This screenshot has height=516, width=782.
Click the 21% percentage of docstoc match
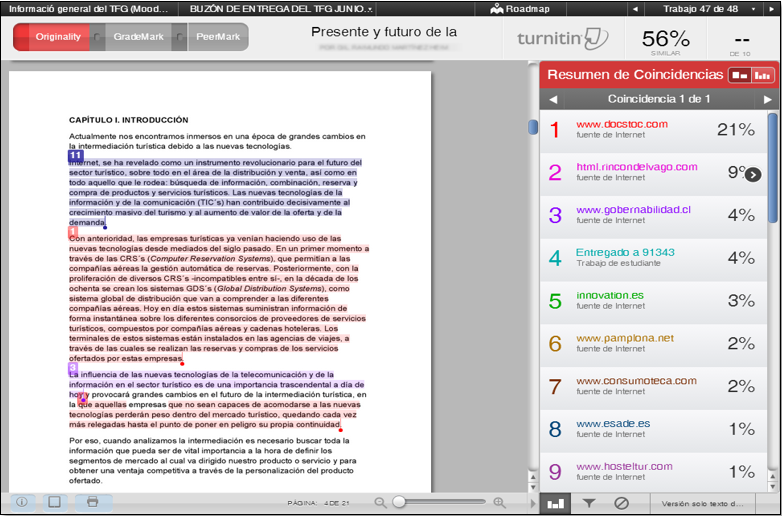point(736,130)
